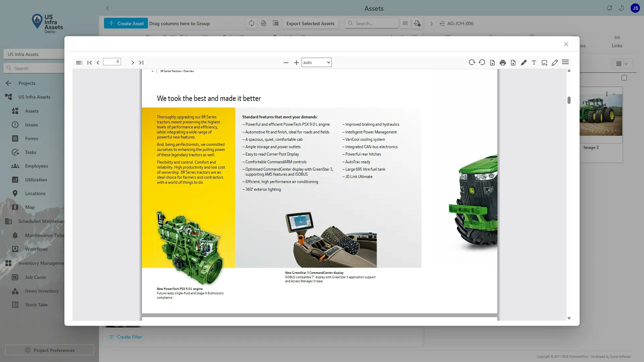
Task: Download the PDF document
Action: (x=513, y=63)
